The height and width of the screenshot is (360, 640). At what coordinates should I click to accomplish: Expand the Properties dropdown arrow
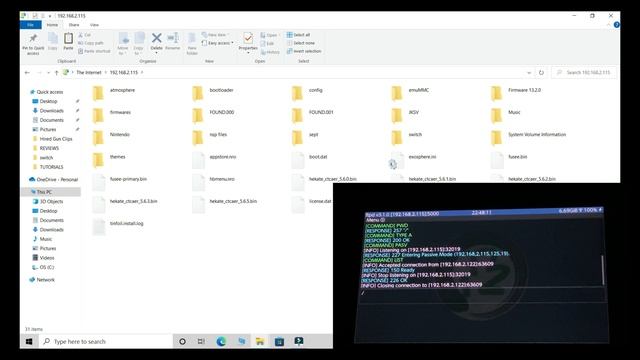pyautogui.click(x=248, y=53)
